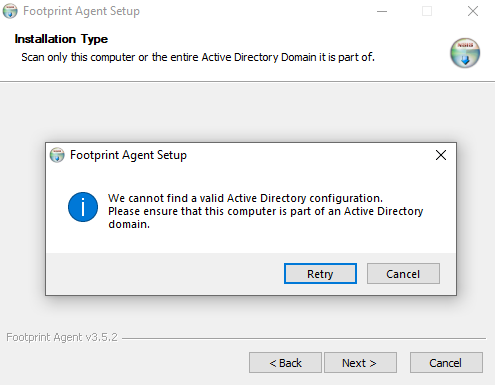
Task: Close the main Footprint Agent Setup window
Action: click(x=473, y=11)
